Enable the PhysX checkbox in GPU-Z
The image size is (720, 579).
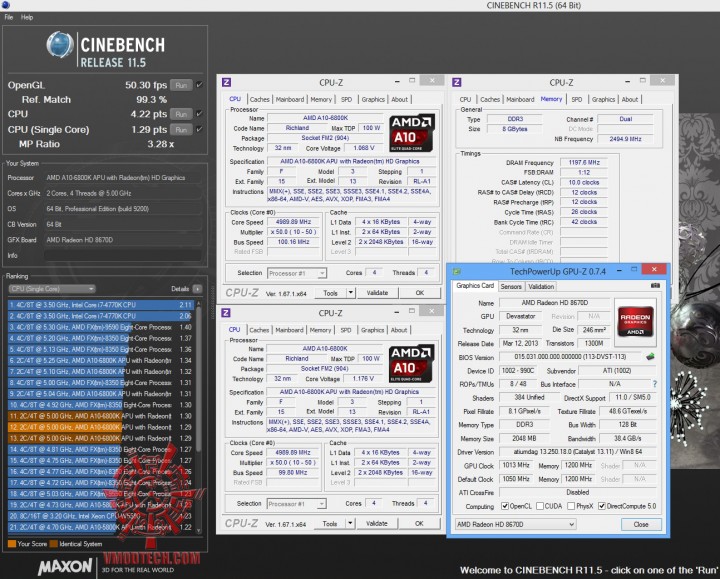(x=571, y=506)
